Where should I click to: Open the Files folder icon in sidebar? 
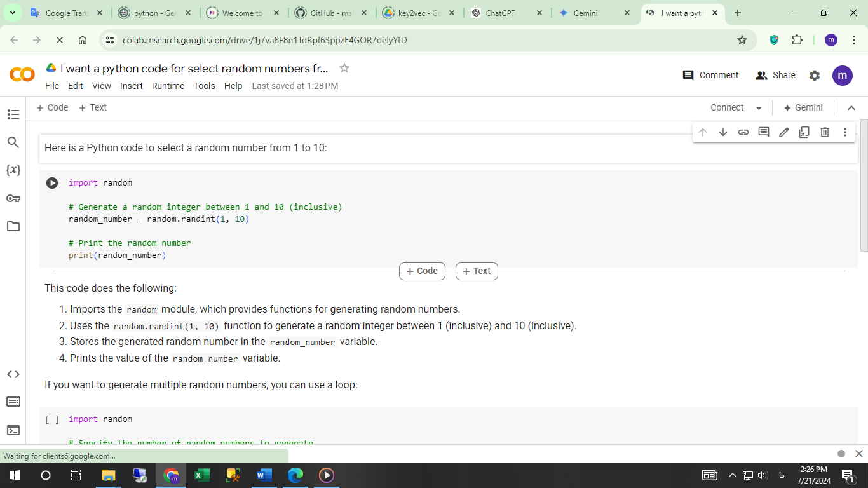tap(13, 226)
